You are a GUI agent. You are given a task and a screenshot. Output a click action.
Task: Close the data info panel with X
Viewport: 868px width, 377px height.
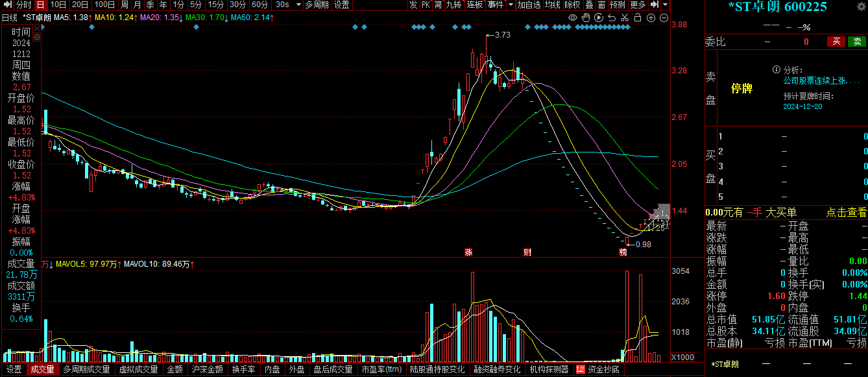(36, 29)
